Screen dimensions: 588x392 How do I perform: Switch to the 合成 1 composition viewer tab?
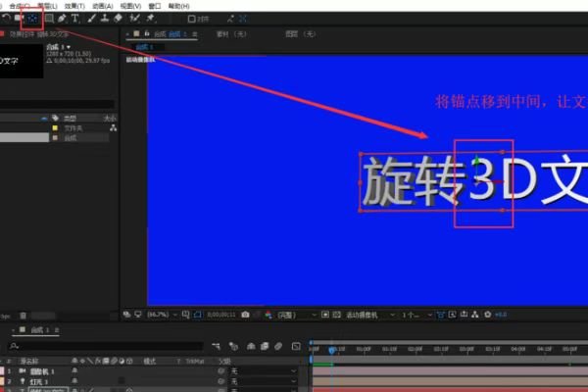point(171,34)
